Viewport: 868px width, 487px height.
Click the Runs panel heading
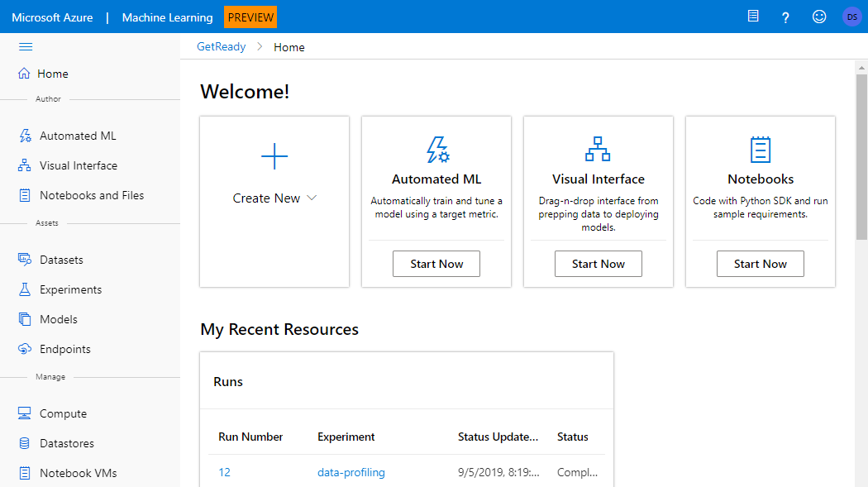[228, 381]
